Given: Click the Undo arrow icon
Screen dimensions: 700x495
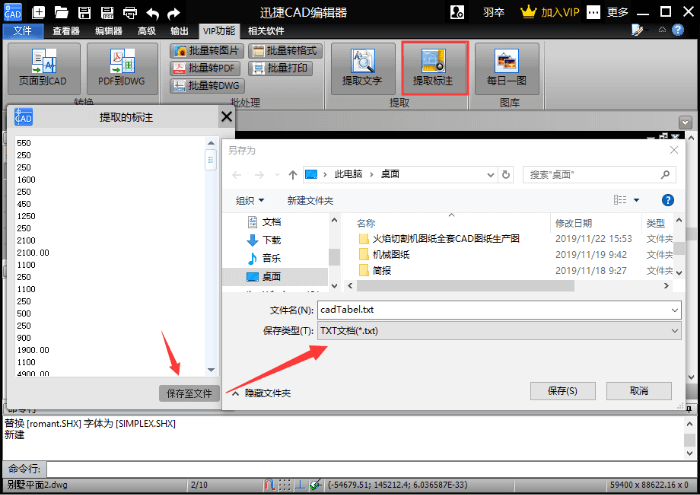Looking at the screenshot, I should 153,13.
